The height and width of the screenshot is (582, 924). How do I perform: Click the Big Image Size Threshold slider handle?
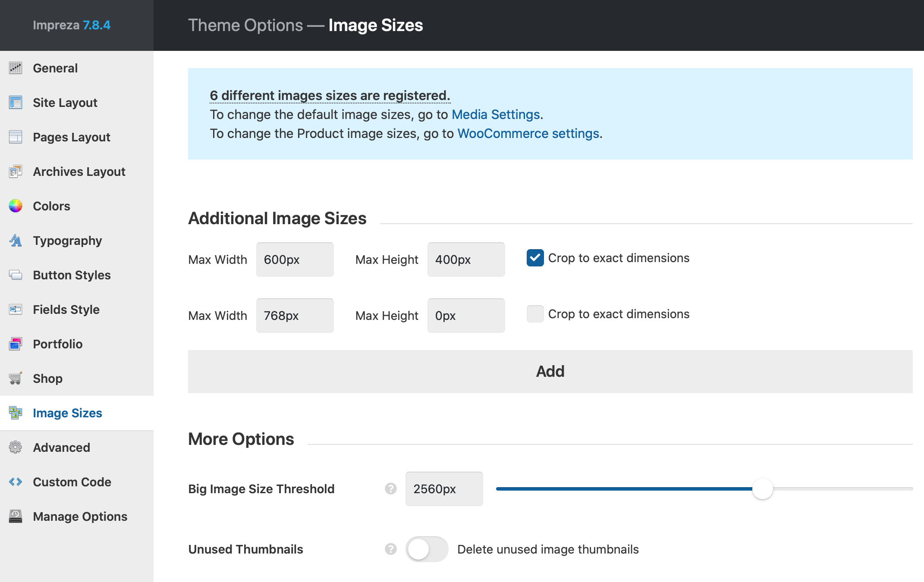click(x=763, y=489)
